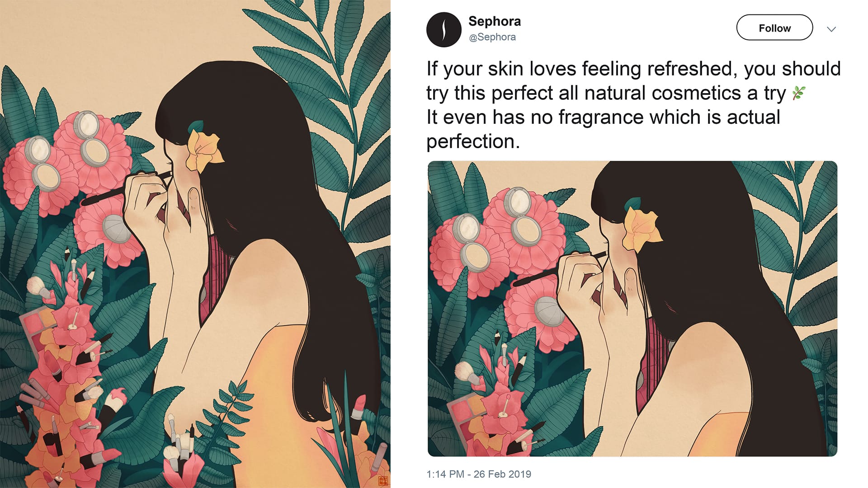This screenshot has width=868, height=488.
Task: Click the herb emoji in the tweet
Action: click(798, 93)
